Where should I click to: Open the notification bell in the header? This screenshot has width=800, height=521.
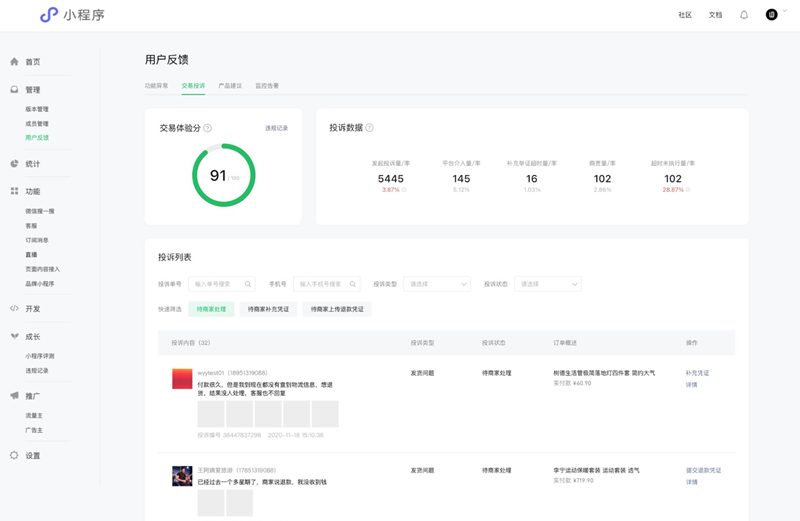[x=743, y=15]
